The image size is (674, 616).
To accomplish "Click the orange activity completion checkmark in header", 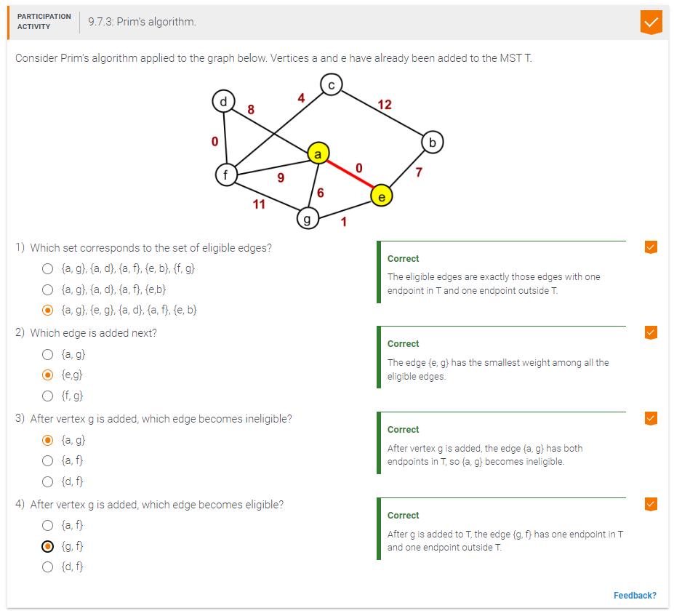I will click(651, 22).
